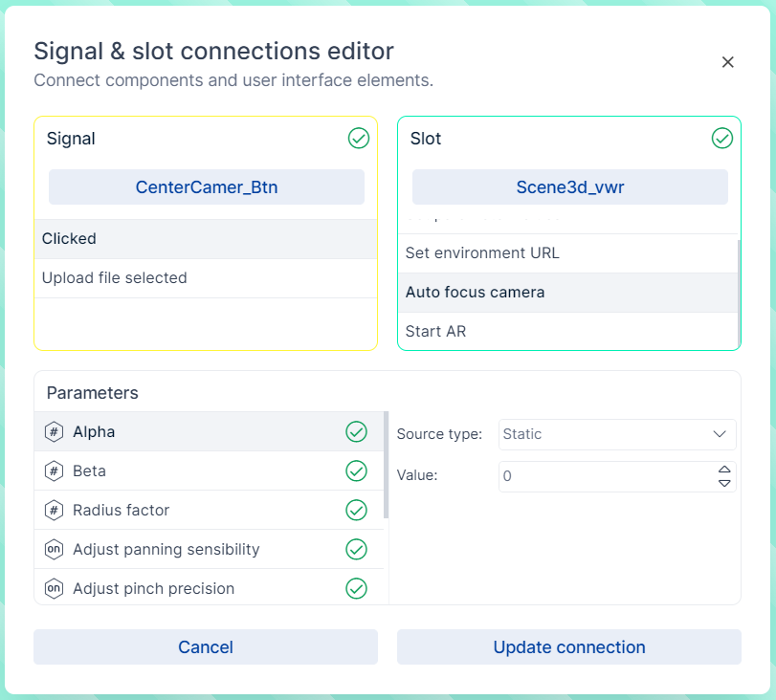Toggle the green check for Radius factor
This screenshot has width=776, height=700.
tap(356, 511)
